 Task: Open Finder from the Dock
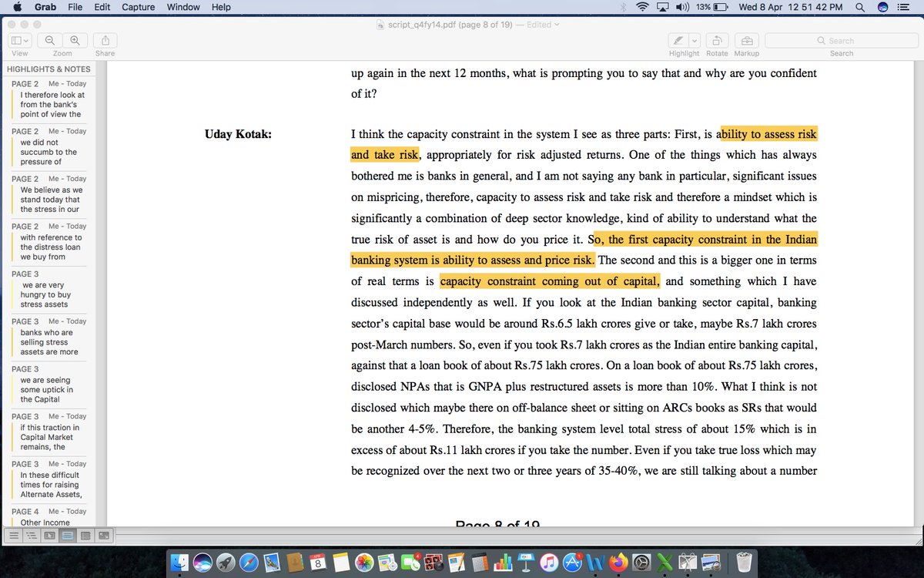[179, 562]
